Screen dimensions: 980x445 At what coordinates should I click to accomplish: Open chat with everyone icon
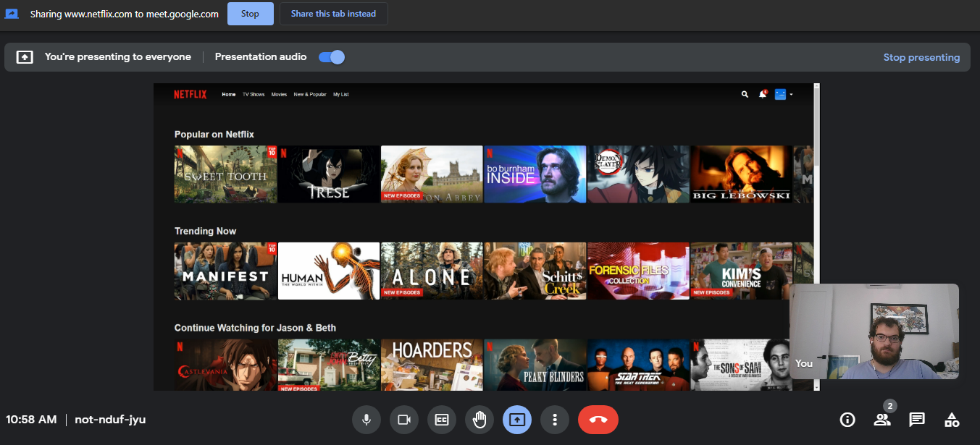pos(917,420)
